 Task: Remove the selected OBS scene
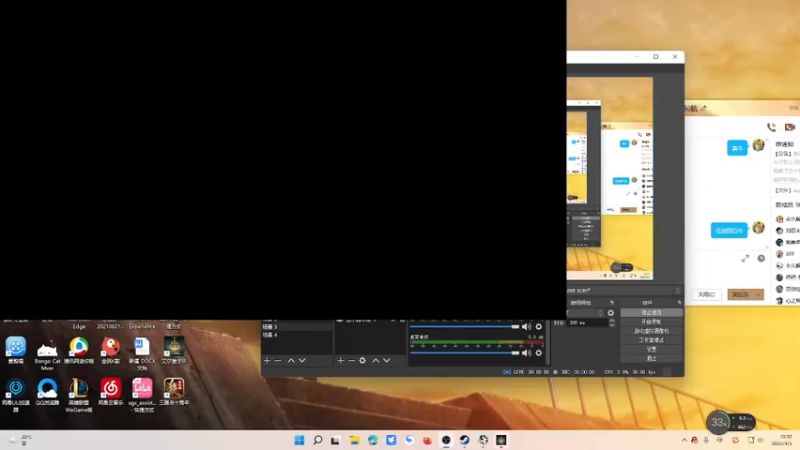point(278,360)
